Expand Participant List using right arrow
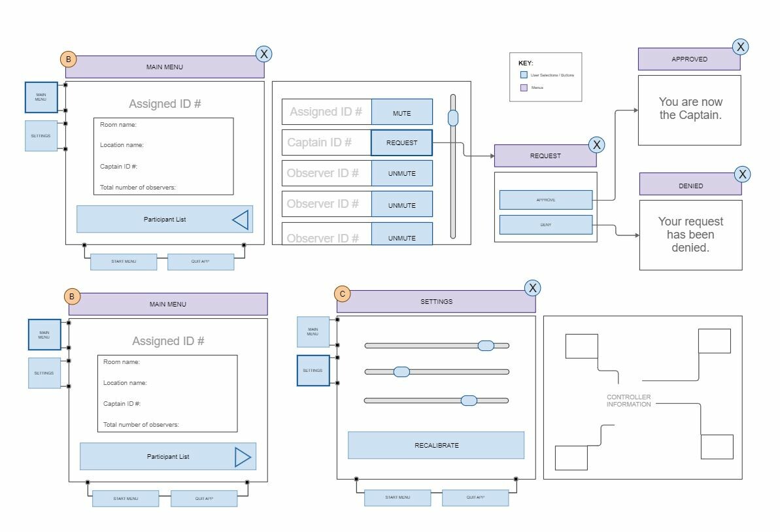Screen dimensions: 780x532 (243, 456)
